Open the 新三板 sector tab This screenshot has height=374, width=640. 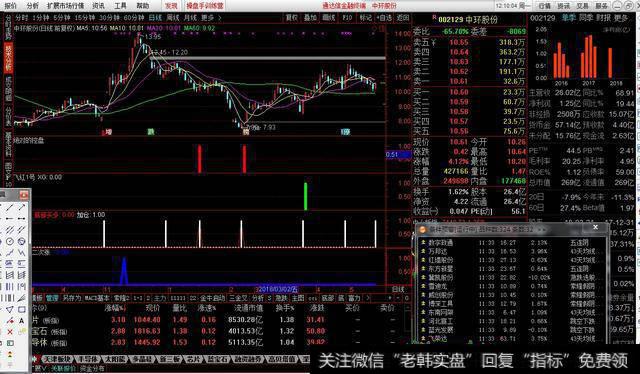[169, 359]
